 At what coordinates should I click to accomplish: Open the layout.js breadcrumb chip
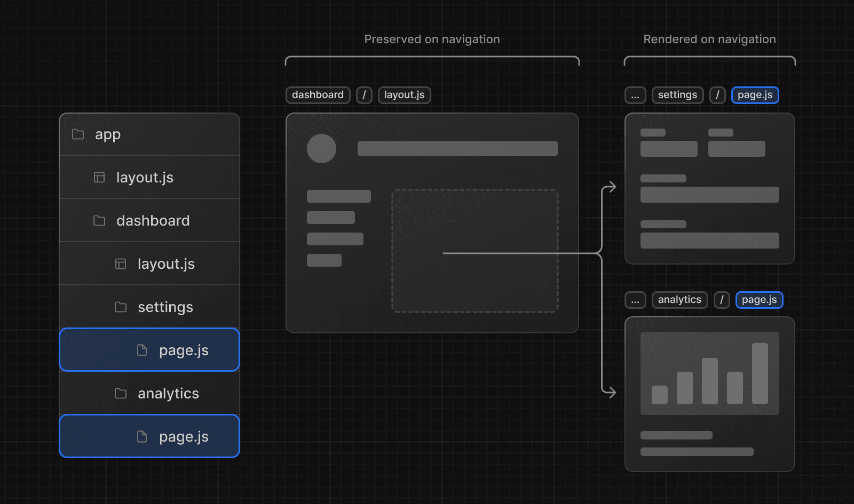[404, 95]
